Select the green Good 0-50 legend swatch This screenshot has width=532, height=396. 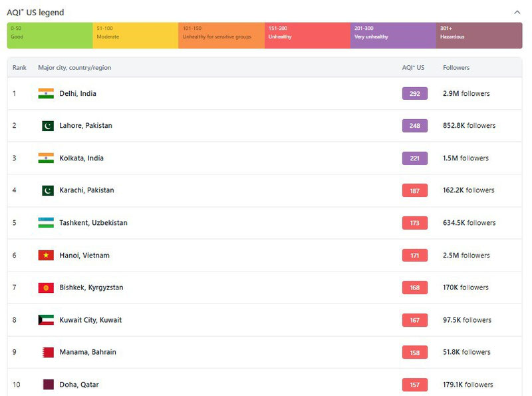50,35
